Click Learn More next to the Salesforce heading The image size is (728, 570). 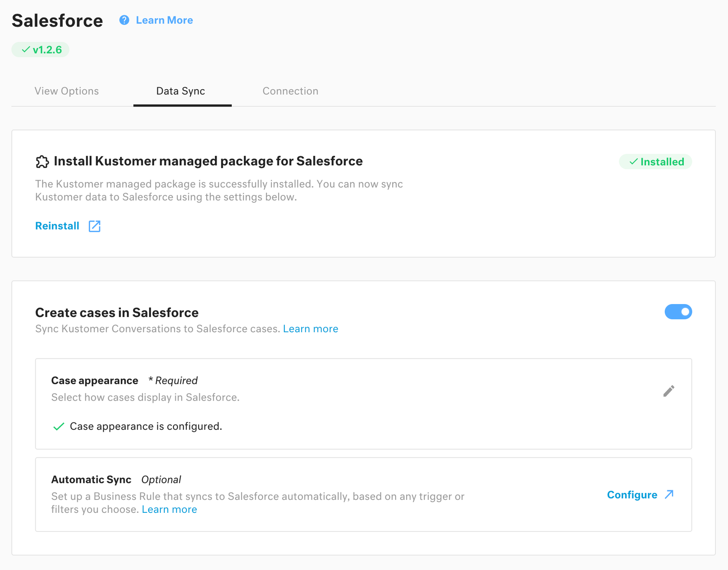tap(164, 20)
